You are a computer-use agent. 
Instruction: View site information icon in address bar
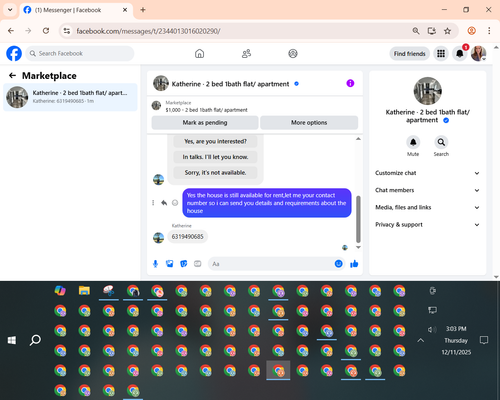tap(67, 31)
